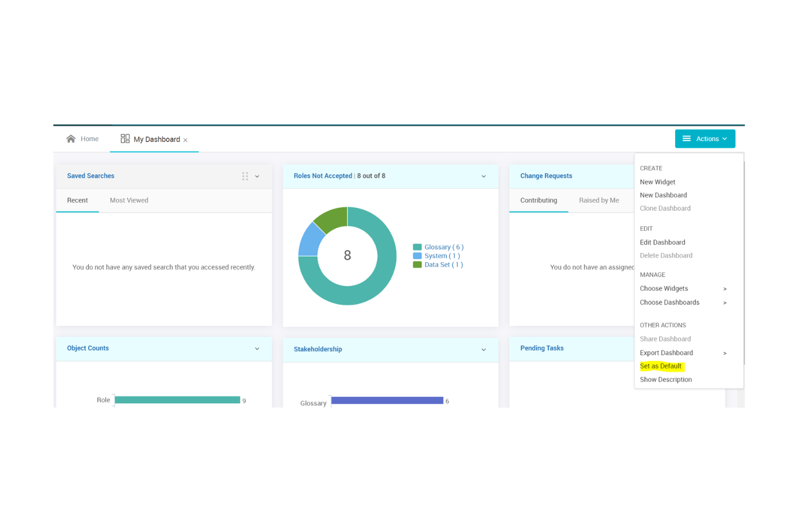The image size is (798, 532).
Task: Choose Delete Dashboard menu entry
Action: (666, 255)
